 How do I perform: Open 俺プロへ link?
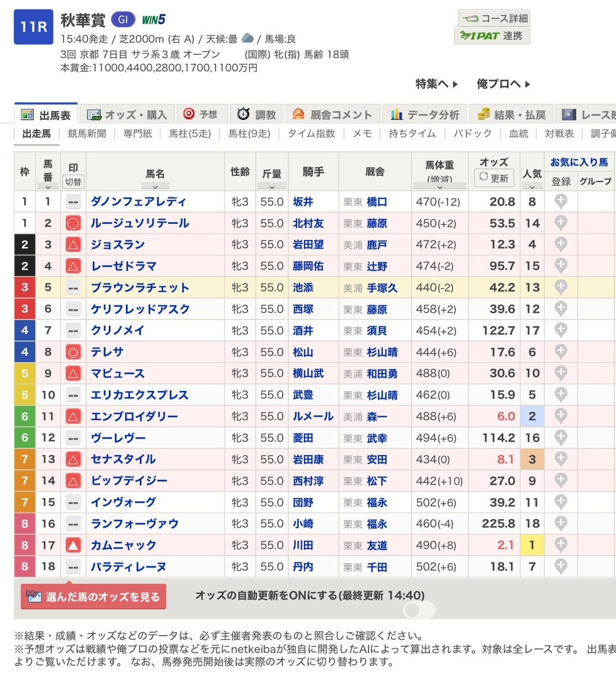click(x=504, y=84)
